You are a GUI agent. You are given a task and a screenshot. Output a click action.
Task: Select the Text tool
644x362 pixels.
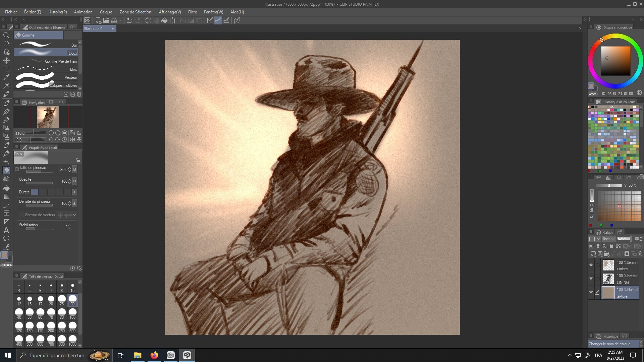(6, 230)
